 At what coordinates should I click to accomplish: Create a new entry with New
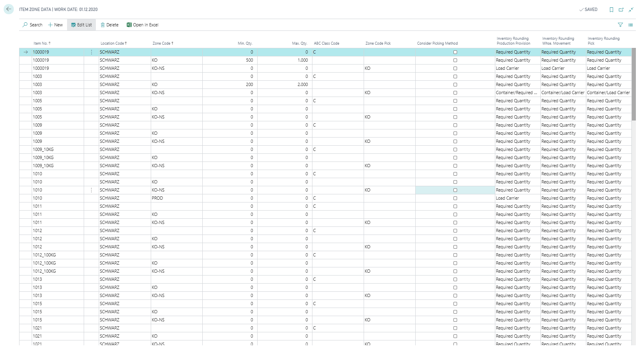pyautogui.click(x=55, y=25)
